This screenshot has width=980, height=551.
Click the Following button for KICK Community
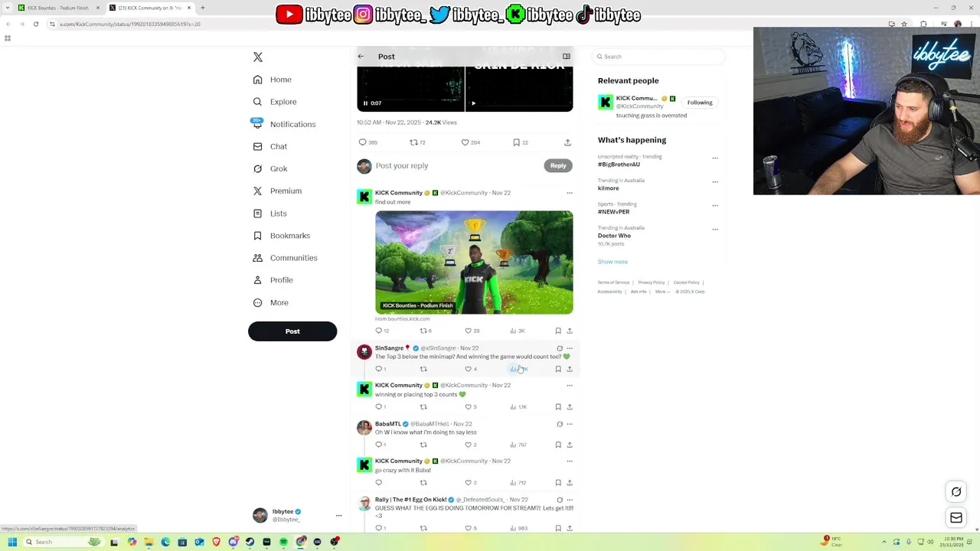(700, 103)
